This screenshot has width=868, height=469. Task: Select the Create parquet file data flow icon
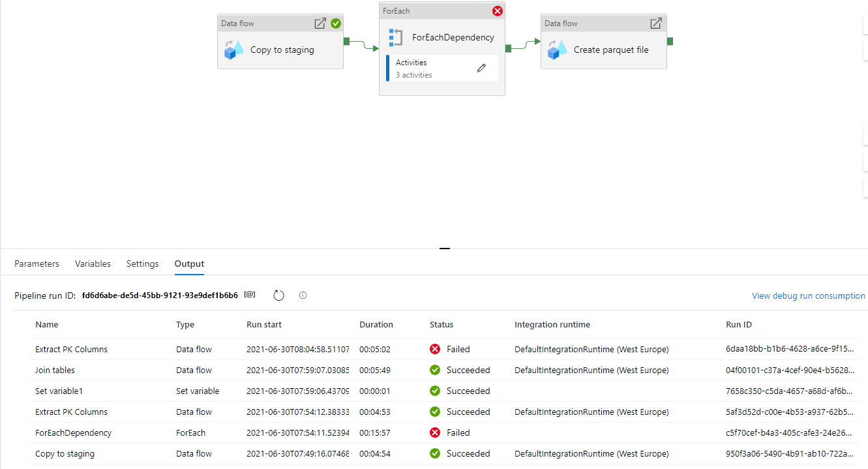click(557, 50)
